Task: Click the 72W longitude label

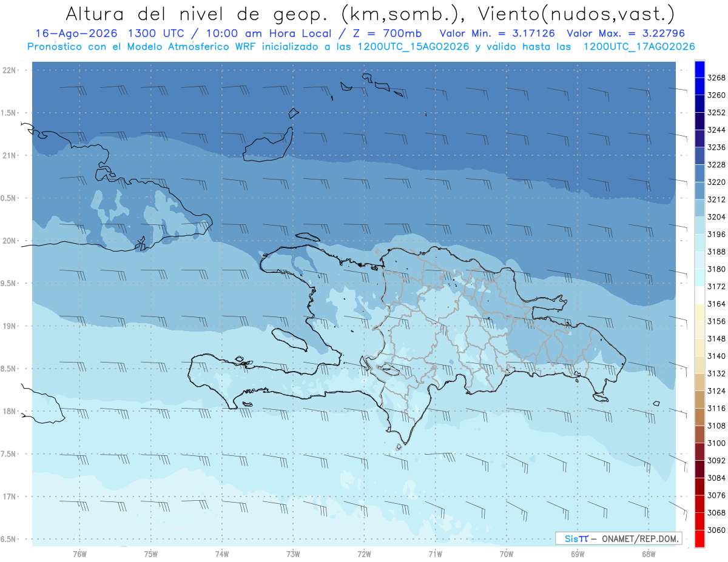Action: point(364,554)
